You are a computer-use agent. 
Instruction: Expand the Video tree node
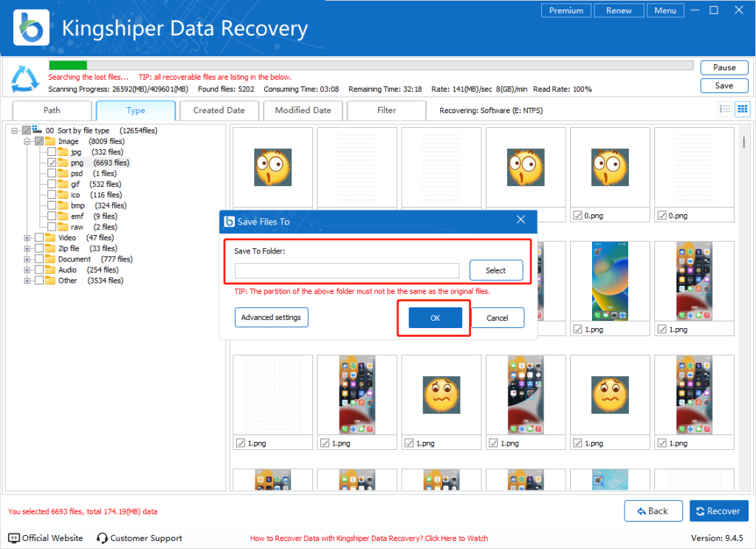(x=27, y=238)
